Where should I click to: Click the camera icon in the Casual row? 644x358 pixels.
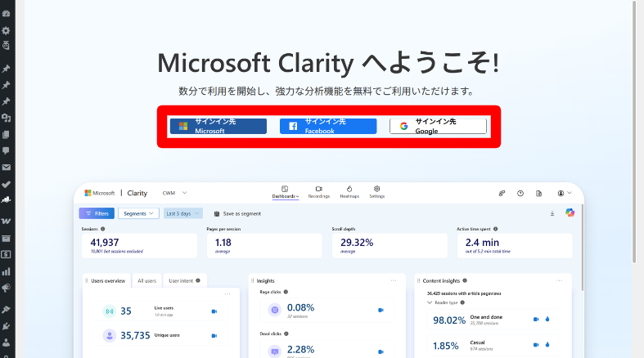click(x=536, y=345)
